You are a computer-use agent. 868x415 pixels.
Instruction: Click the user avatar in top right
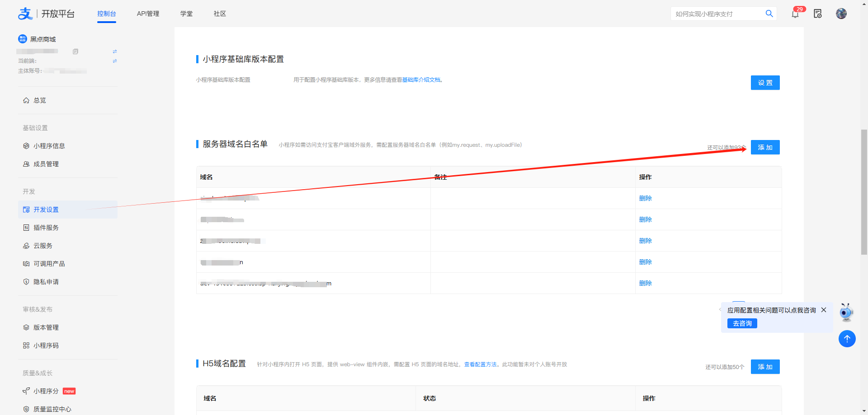click(841, 14)
